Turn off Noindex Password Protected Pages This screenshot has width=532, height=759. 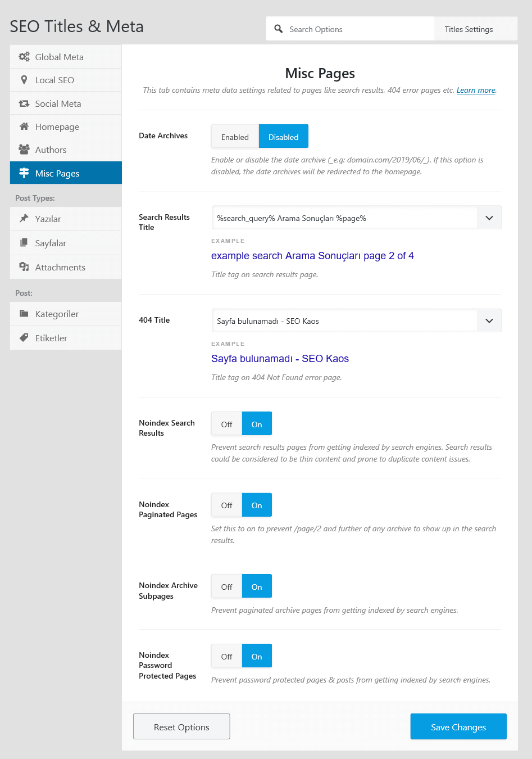click(x=226, y=656)
